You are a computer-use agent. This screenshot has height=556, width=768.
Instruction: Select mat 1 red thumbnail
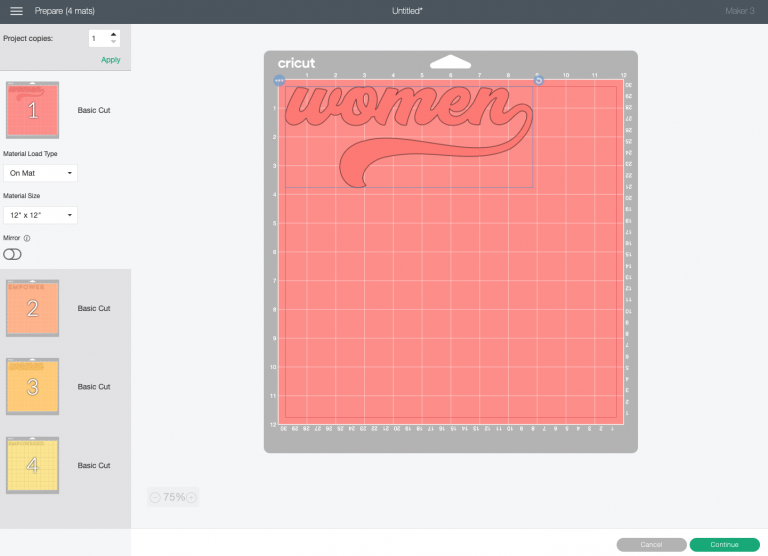pos(32,110)
